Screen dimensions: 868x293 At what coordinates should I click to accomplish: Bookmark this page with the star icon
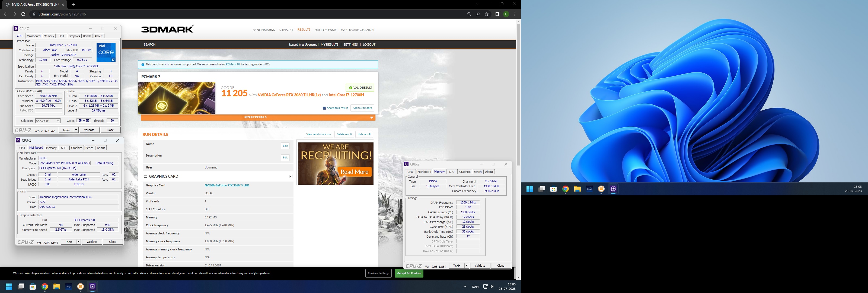pyautogui.click(x=487, y=14)
